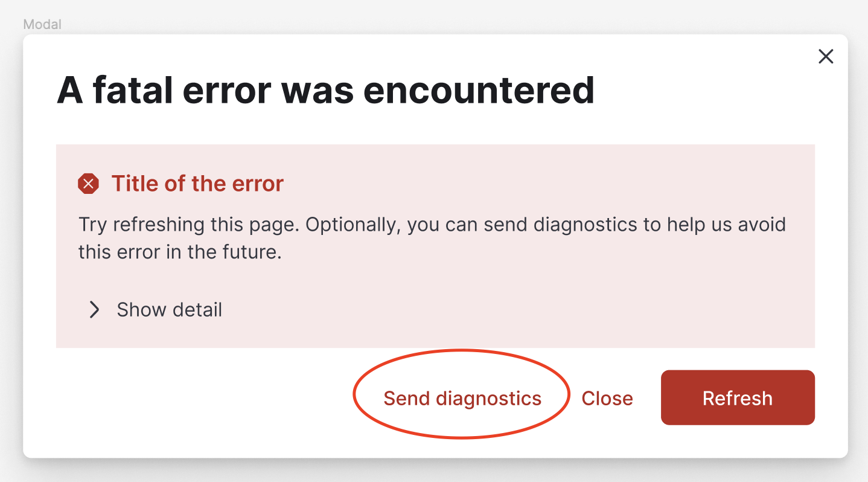Click the circled Send diagnostics option
The image size is (868, 482).
point(462,397)
